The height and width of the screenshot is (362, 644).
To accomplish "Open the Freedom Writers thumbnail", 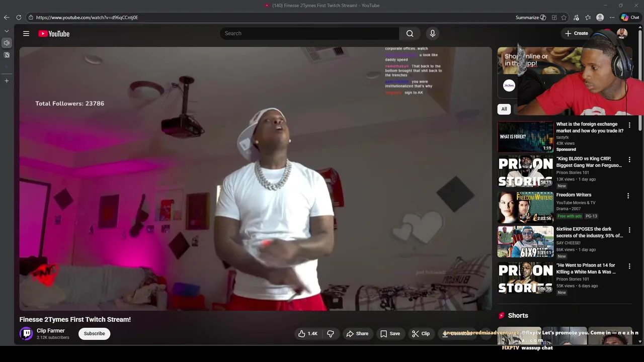I will tap(525, 207).
